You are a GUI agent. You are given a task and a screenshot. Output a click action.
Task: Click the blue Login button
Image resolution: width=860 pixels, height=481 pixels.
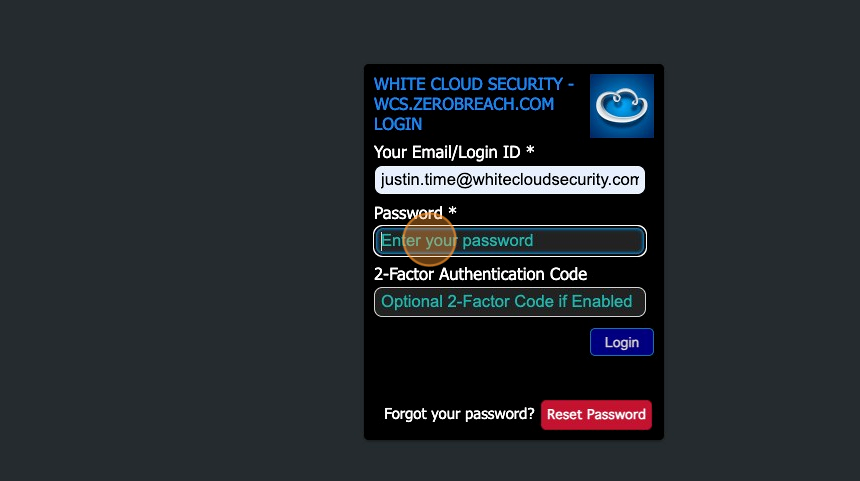tap(621, 342)
